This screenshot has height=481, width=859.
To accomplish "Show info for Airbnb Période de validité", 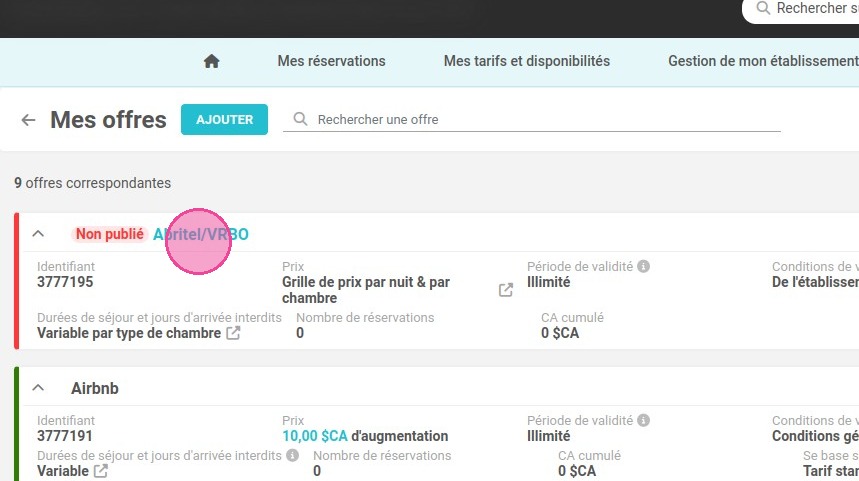I will (644, 420).
